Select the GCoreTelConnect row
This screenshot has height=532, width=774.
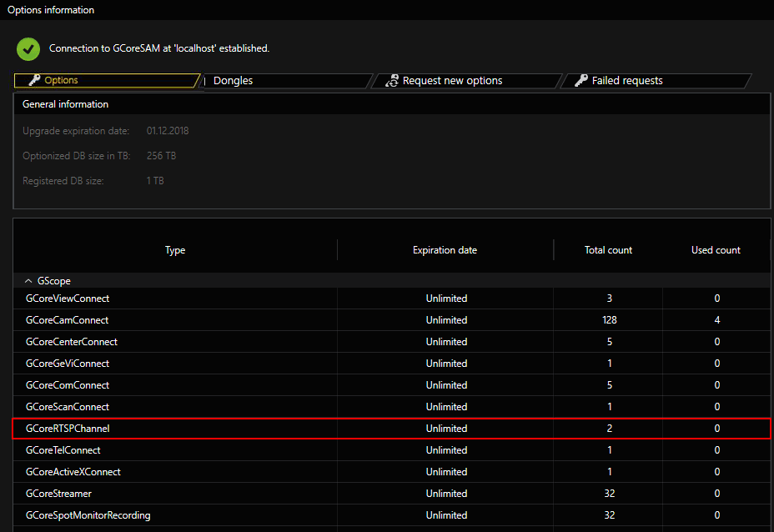click(x=391, y=450)
